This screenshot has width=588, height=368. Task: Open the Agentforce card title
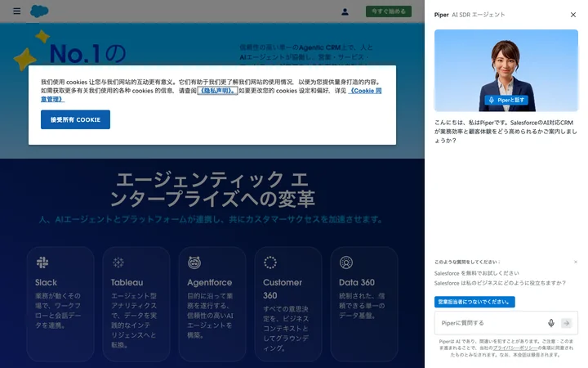210,282
